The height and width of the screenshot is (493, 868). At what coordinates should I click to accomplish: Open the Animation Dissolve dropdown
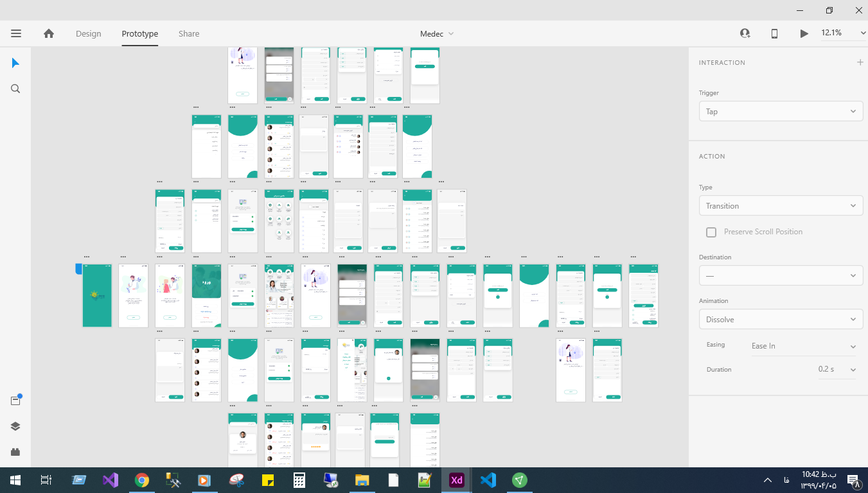pos(780,319)
